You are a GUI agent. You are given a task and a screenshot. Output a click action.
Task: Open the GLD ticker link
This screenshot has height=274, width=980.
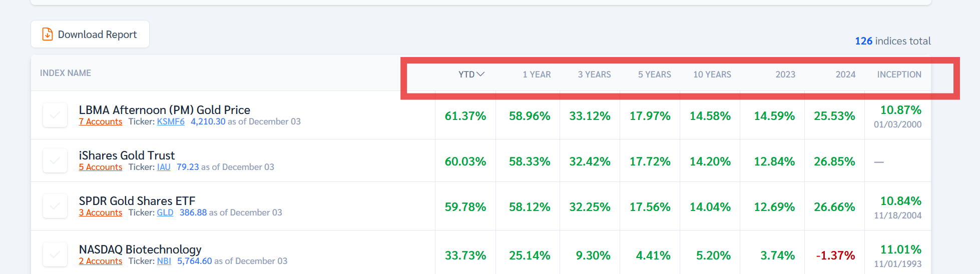click(165, 212)
